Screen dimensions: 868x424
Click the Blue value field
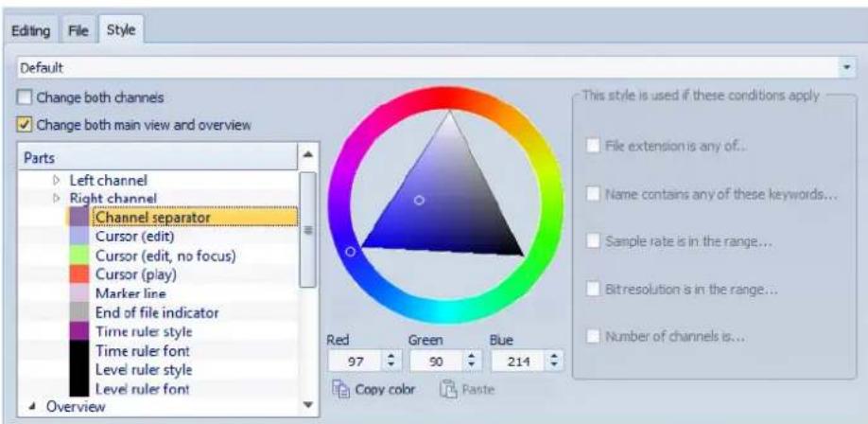(x=518, y=362)
